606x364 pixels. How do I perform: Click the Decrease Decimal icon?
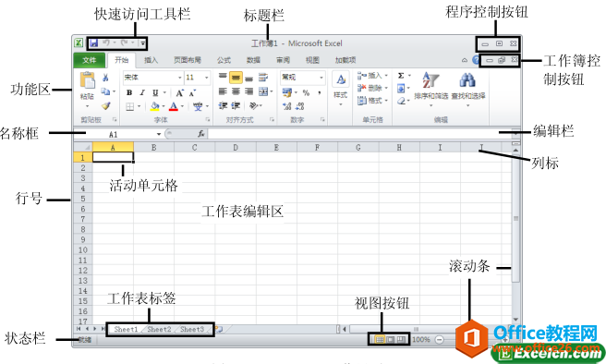coord(300,106)
